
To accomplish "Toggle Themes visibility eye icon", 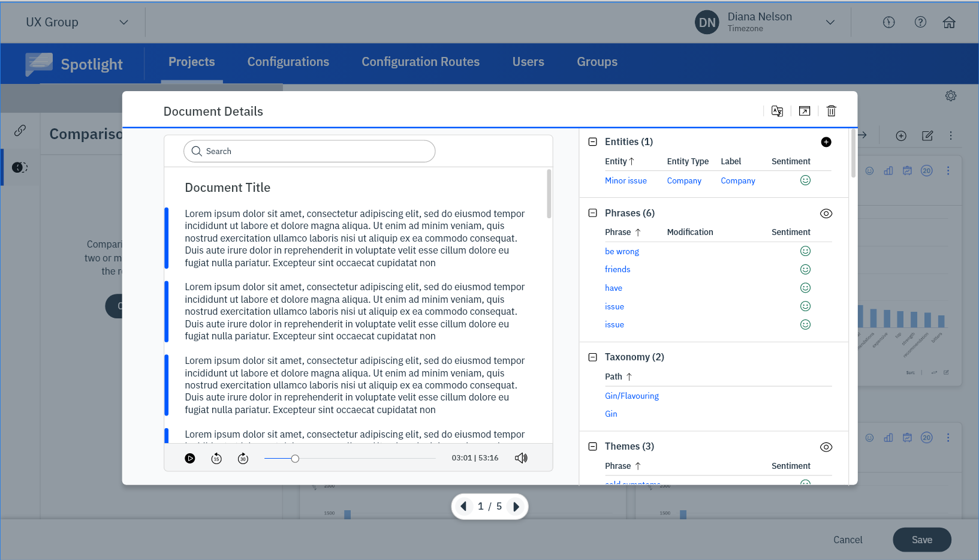I will 826,447.
